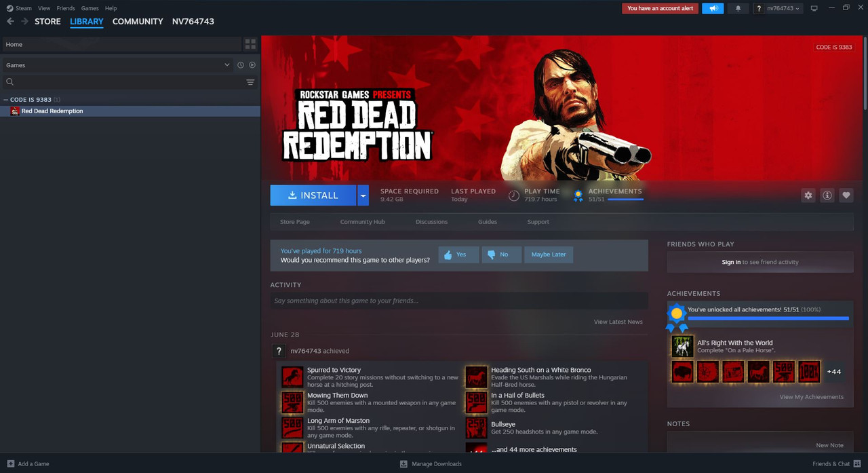
Task: Open the game settings gear icon
Action: pos(808,195)
